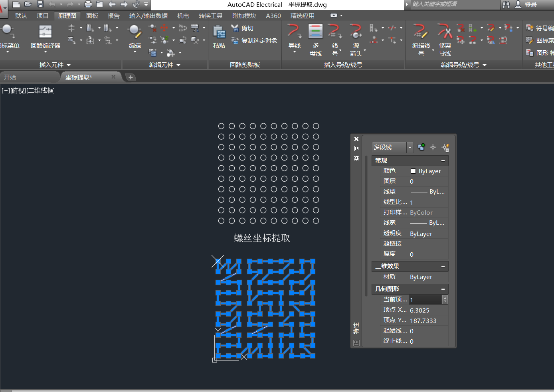Screen dimensions: 554x392
Task: Open the 多段线 object type dropdown
Action: pos(410,147)
